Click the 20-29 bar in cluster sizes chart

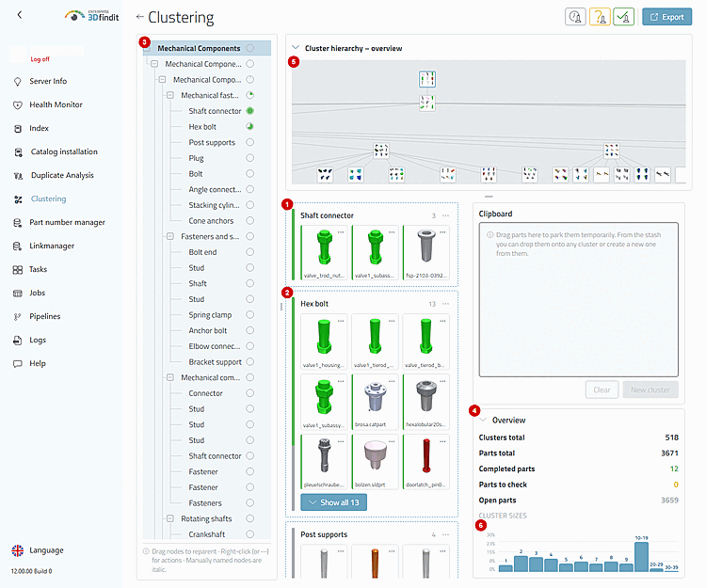point(656,570)
